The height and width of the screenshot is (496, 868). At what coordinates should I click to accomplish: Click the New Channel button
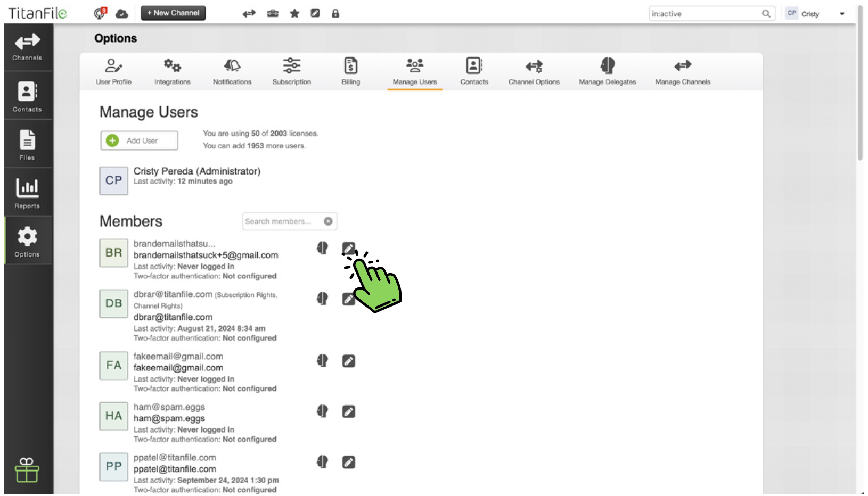(173, 13)
